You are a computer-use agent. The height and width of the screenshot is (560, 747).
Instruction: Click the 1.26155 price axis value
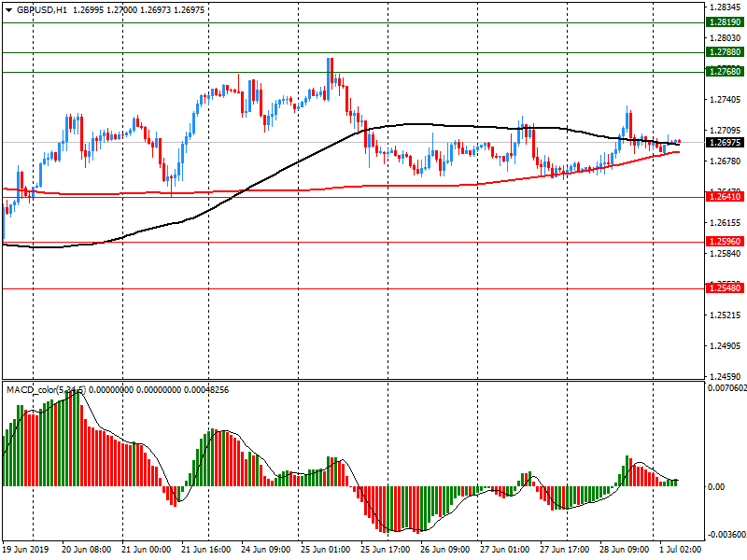726,222
